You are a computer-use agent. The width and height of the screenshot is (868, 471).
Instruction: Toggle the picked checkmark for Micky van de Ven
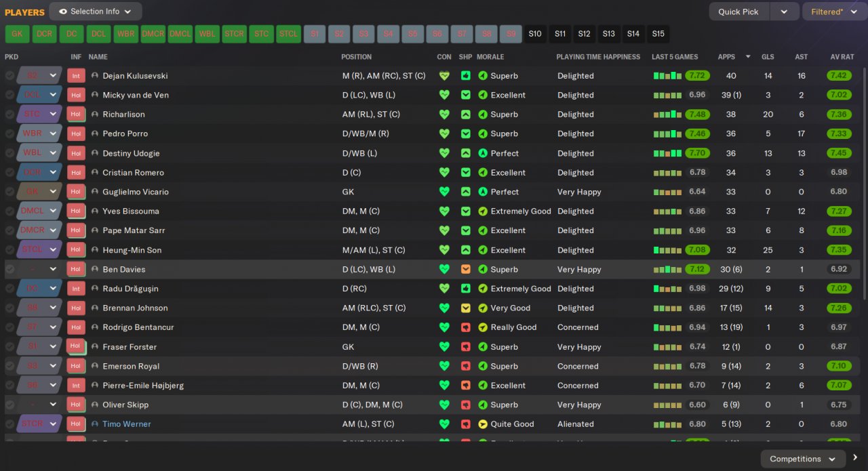(x=9, y=95)
